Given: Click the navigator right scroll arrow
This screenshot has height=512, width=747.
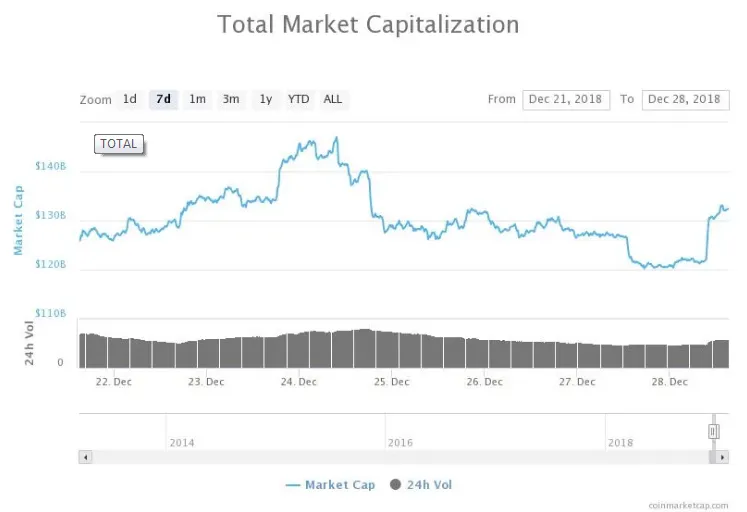Looking at the screenshot, I should (x=722, y=457).
